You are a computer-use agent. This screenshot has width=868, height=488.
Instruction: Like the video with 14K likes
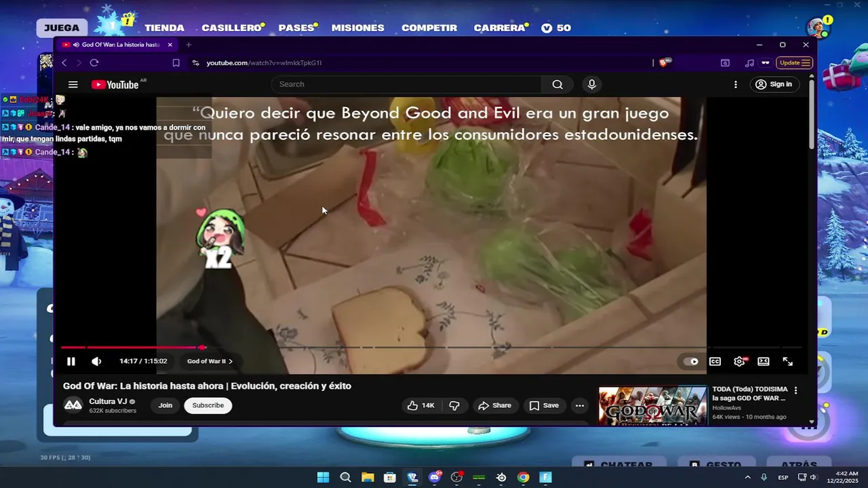pyautogui.click(x=420, y=405)
